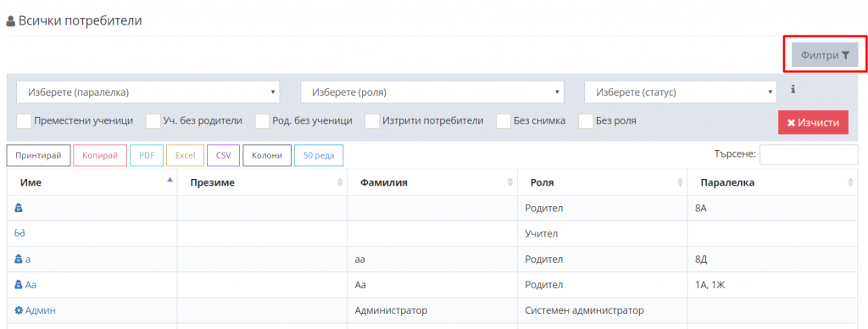The height and width of the screenshot is (329, 868).
Task: Click the red Изчисти button
Action: [x=813, y=122]
